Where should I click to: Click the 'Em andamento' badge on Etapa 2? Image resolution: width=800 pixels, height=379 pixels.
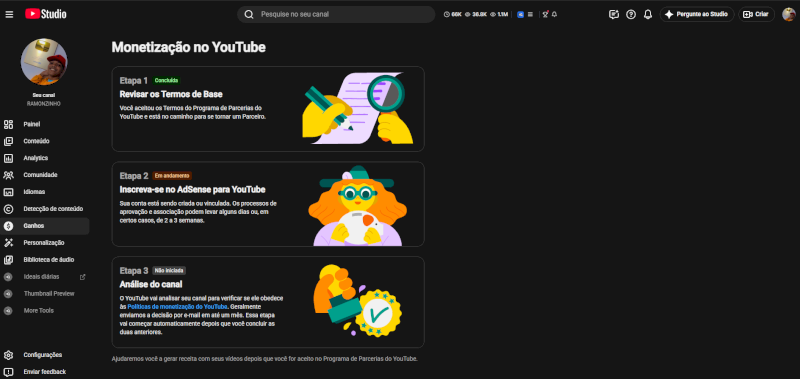click(172, 176)
